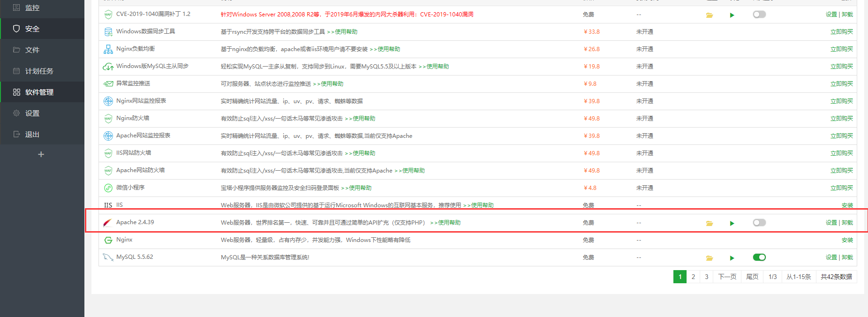Click 安装 in the Nginx row

[847, 240]
